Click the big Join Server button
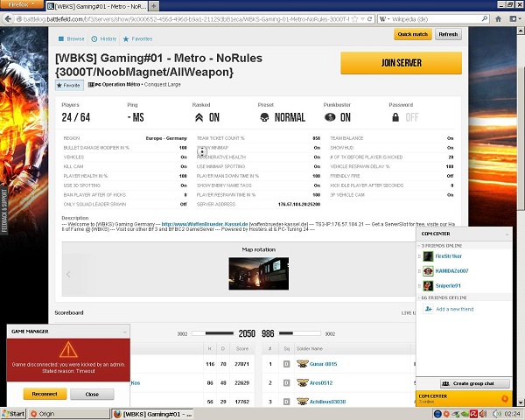 [x=401, y=63]
